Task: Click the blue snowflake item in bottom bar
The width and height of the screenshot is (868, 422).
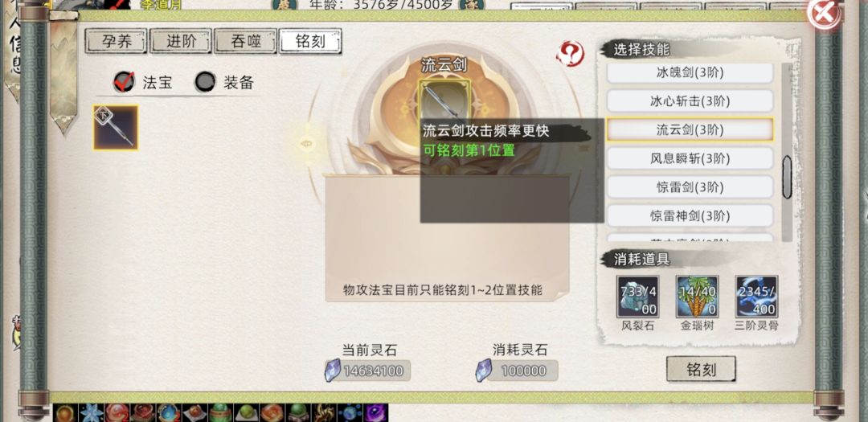Action: (92, 413)
